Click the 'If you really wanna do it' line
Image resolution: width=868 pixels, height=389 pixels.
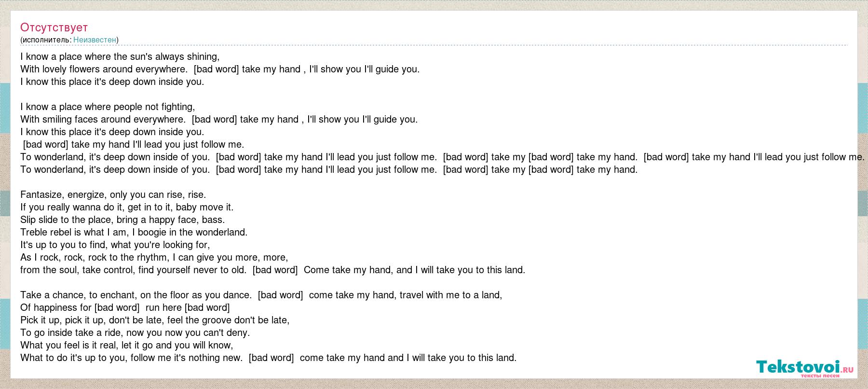127,207
